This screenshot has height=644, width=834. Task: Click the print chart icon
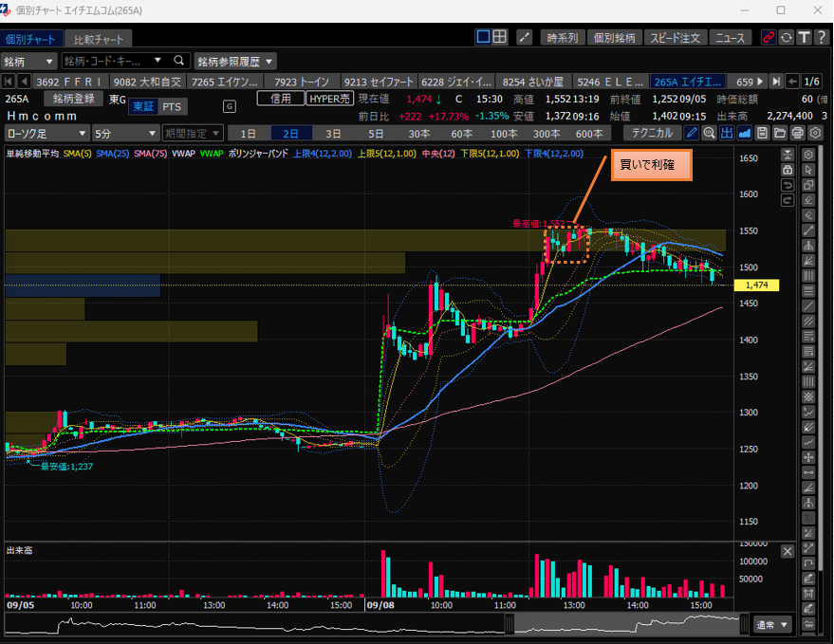tap(798, 133)
